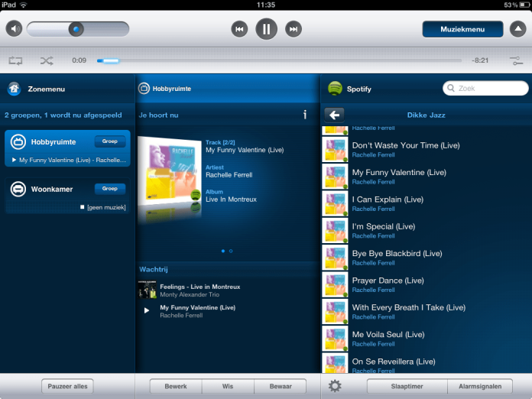Select Feelings - Live in Montreux in queue
The height and width of the screenshot is (399, 532).
(x=228, y=290)
